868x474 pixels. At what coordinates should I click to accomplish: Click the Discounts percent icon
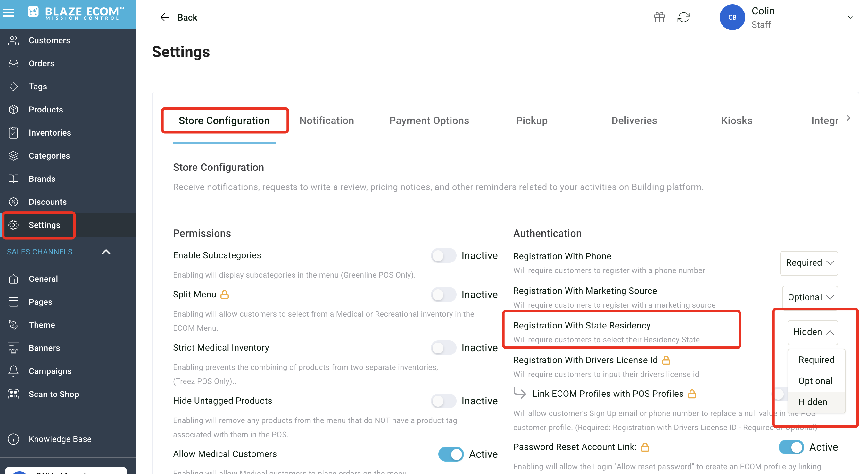coord(13,202)
